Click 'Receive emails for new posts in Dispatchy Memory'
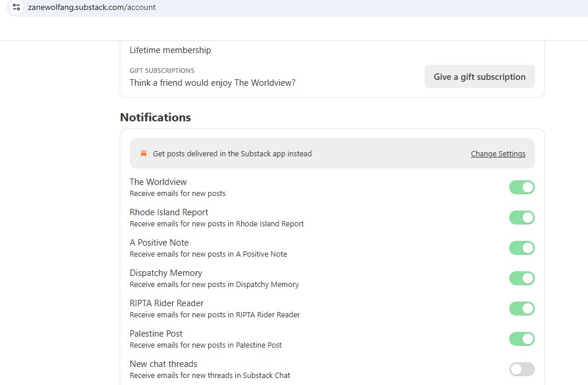The height and width of the screenshot is (385, 588). pyautogui.click(x=214, y=285)
